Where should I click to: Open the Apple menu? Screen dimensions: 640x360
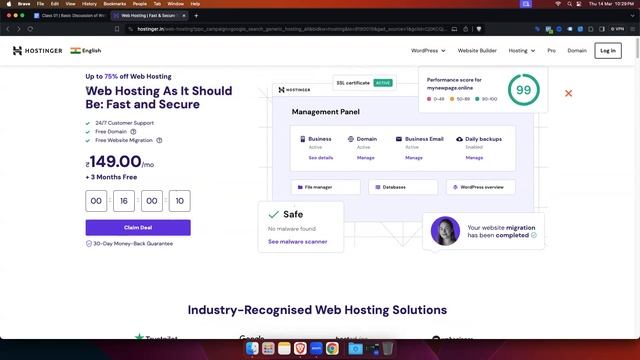[x=9, y=4]
